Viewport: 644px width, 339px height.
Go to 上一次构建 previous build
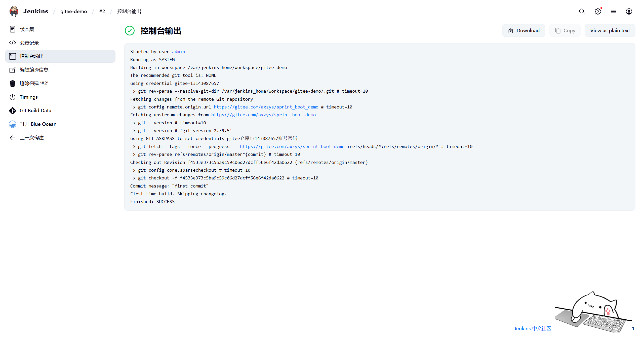[60, 138]
